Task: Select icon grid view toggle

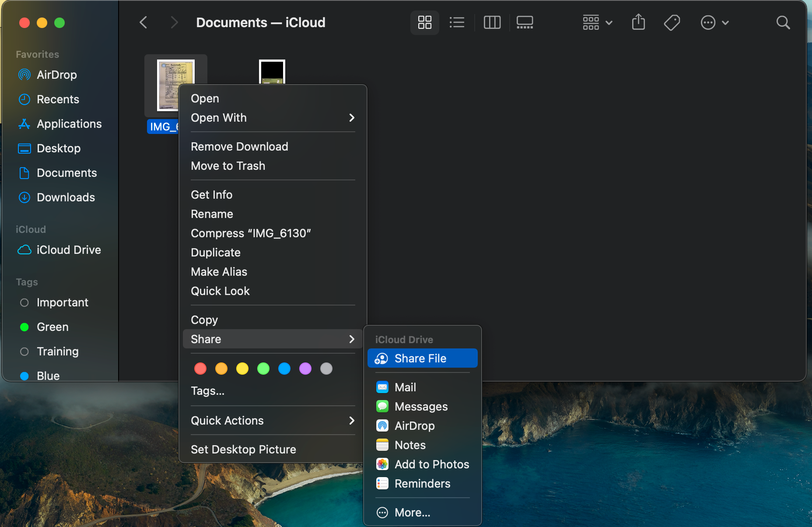Action: click(x=424, y=22)
